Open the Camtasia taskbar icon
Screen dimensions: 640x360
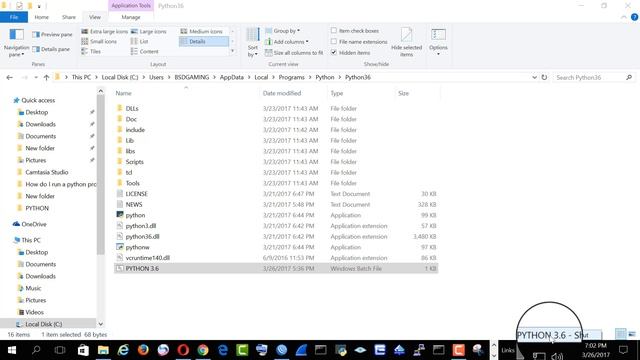point(458,350)
